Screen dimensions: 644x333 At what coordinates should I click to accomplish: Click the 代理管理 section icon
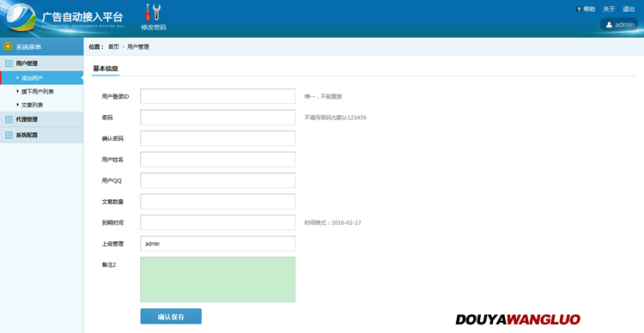pos(9,119)
